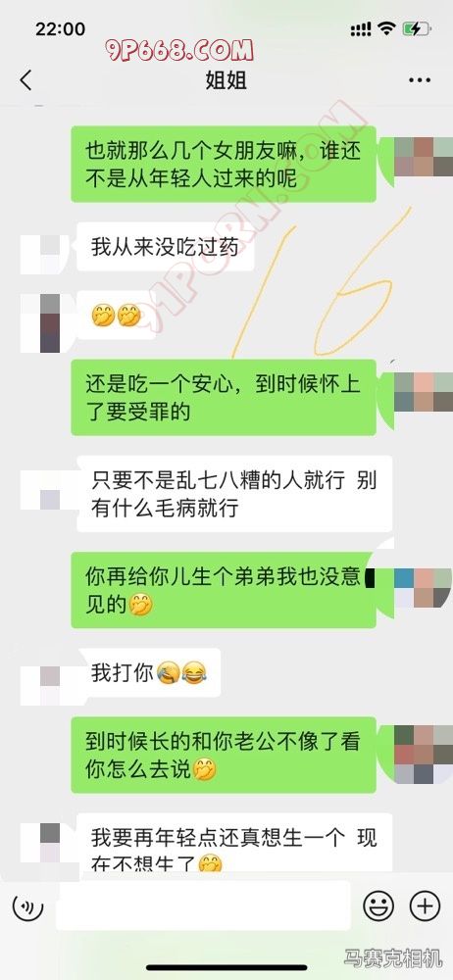453x980 pixels.
Task: Select the white bubble 只要不是乱七八糟的人就行
Action: point(234,494)
